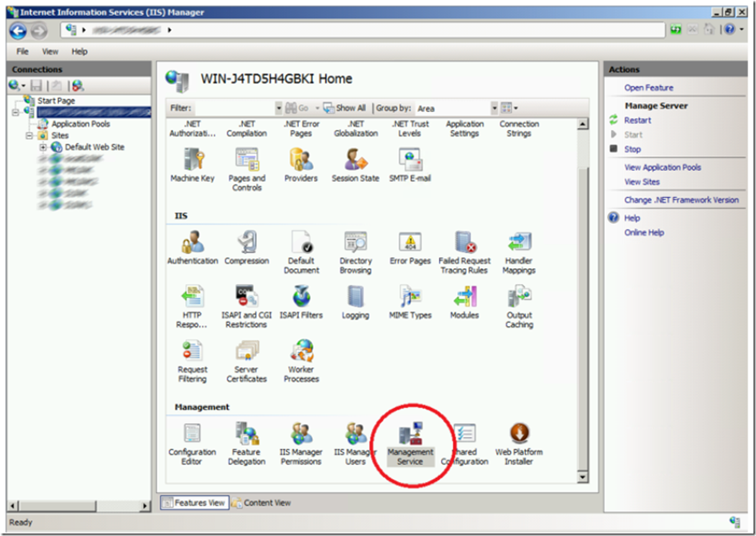Screen dimensions: 756x536
Task: Restart the server from Actions
Action: point(638,120)
